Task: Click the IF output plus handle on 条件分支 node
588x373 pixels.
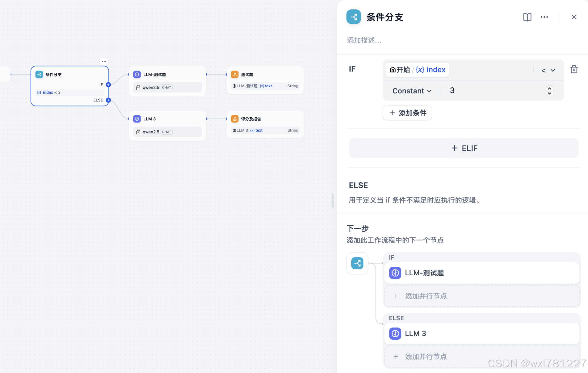Action: pos(108,85)
